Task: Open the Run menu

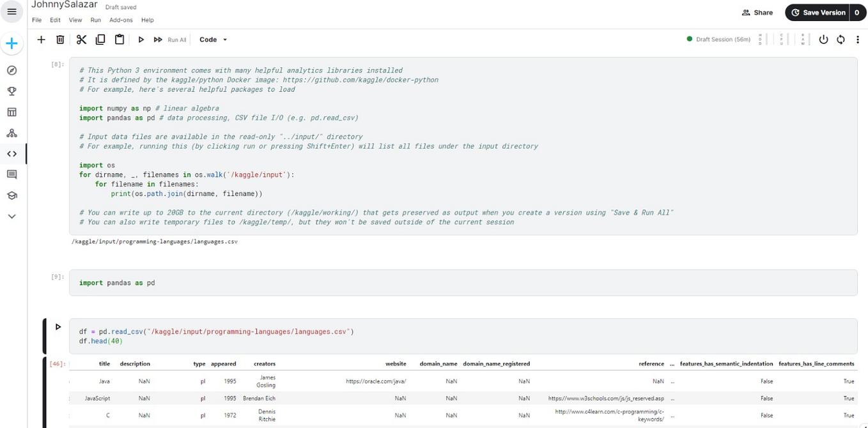Action: coord(95,20)
